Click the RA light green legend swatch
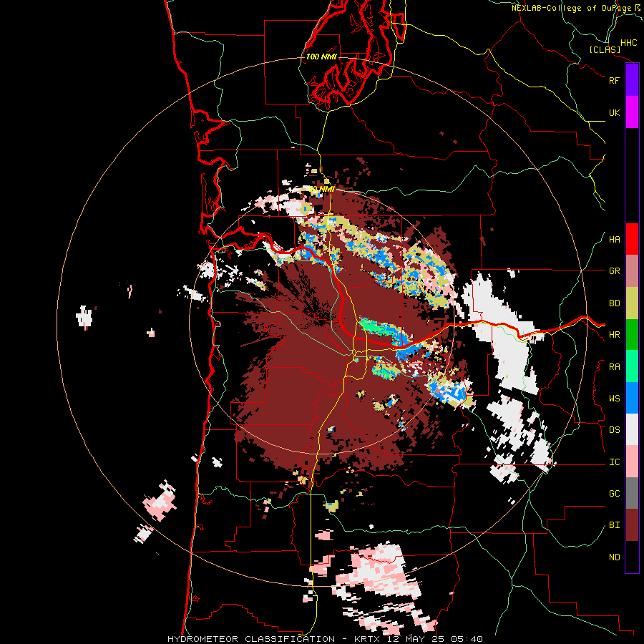 (632, 366)
